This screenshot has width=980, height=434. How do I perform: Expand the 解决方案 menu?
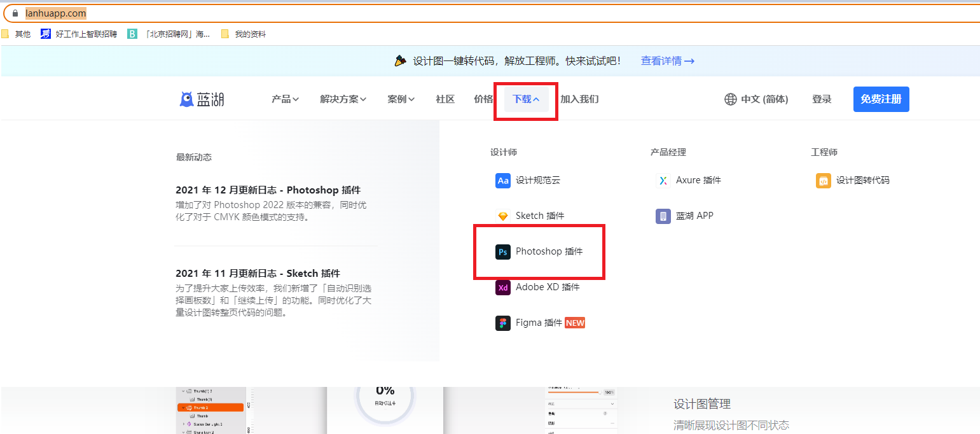pyautogui.click(x=343, y=99)
